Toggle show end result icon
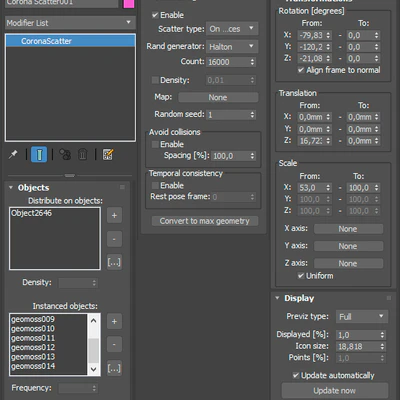Image resolution: width=400 pixels, height=400 pixels. click(39, 154)
